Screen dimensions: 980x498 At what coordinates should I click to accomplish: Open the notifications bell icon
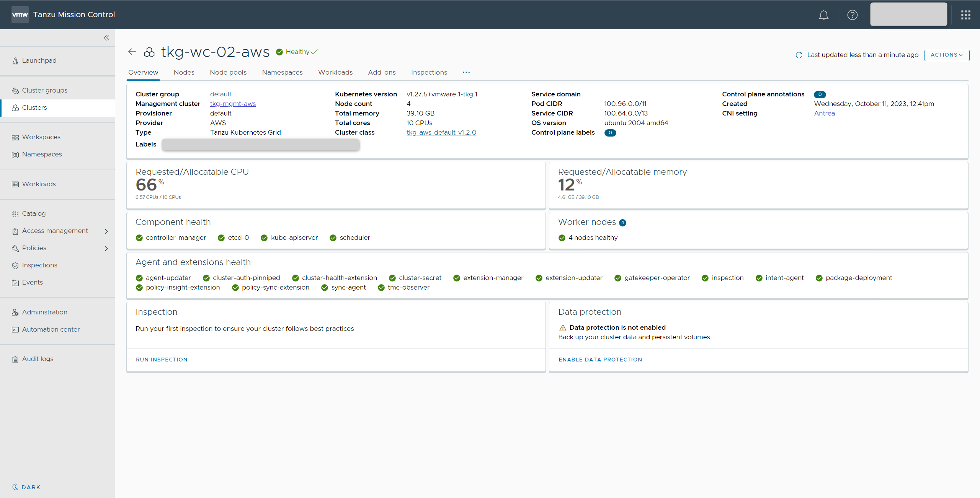[x=823, y=15]
